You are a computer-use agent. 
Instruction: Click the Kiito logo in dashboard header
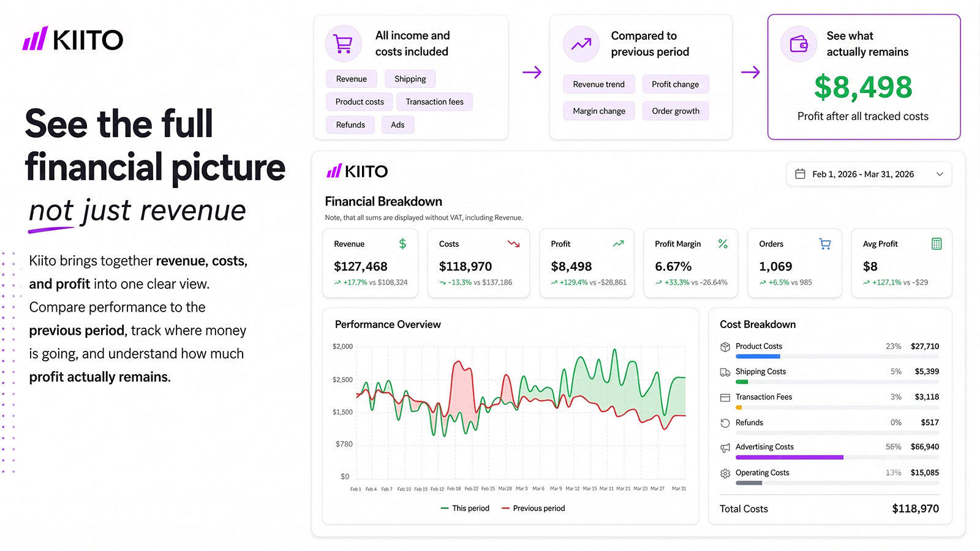point(357,171)
